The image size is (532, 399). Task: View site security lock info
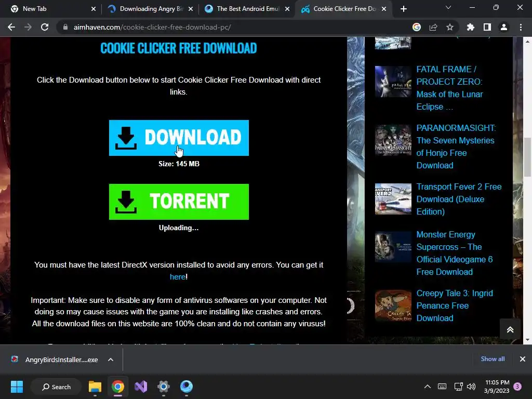[x=65, y=27]
